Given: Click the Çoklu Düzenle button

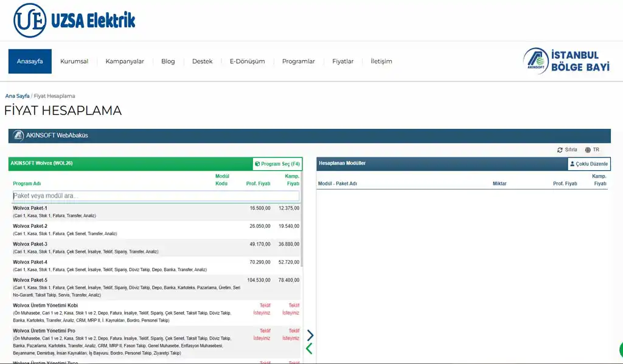Looking at the screenshot, I should [588, 164].
